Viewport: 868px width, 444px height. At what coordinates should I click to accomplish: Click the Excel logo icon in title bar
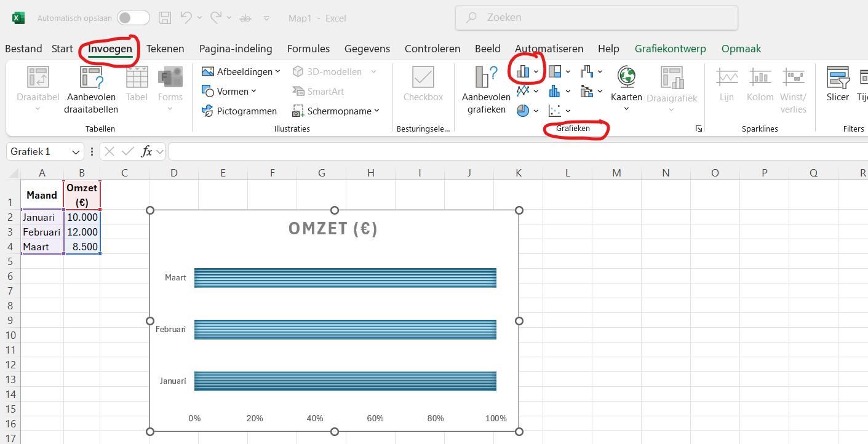(18, 18)
